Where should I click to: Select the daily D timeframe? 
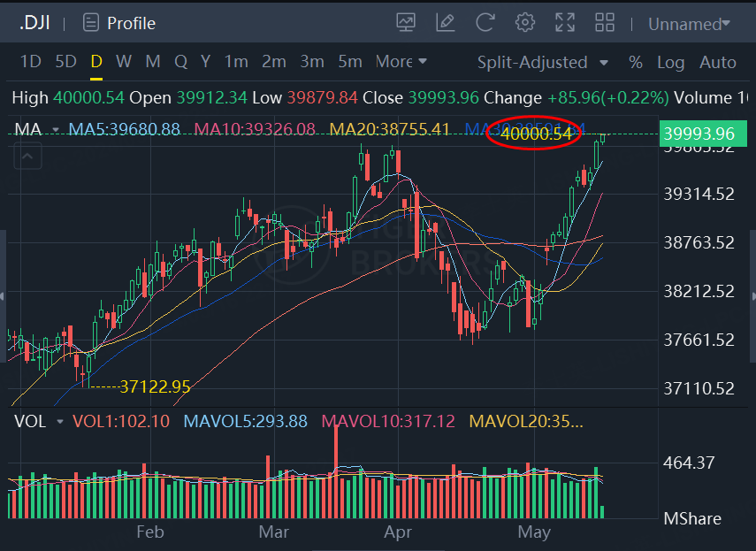(96, 62)
